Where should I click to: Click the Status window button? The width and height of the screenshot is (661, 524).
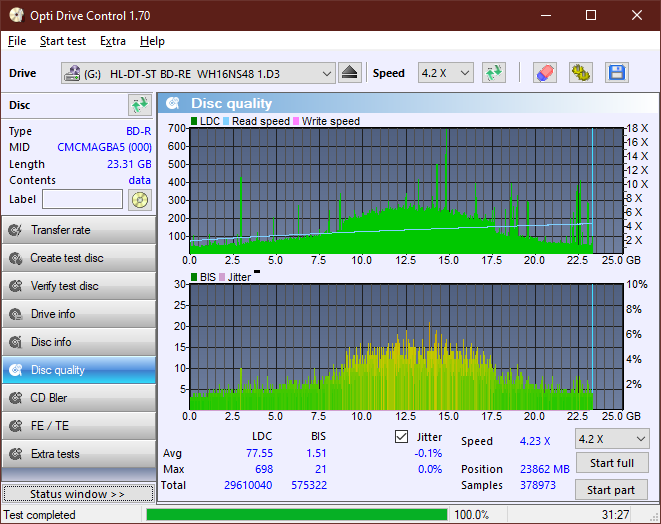78,494
